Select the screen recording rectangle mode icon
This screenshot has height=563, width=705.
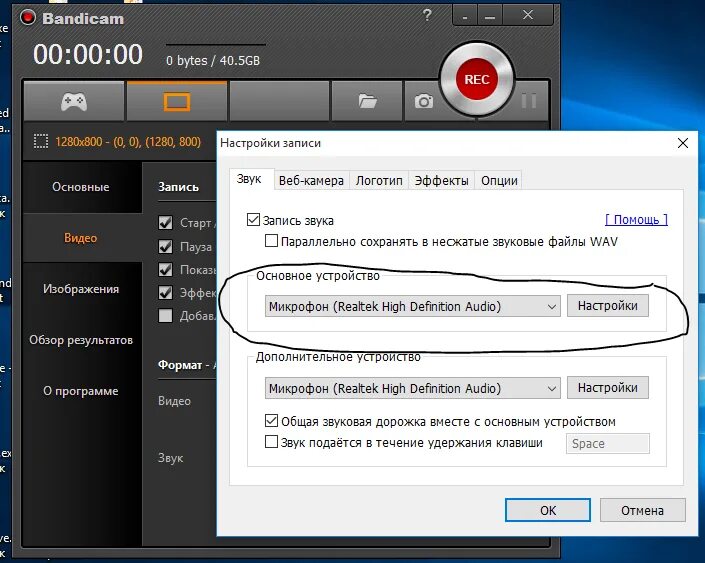(x=177, y=102)
